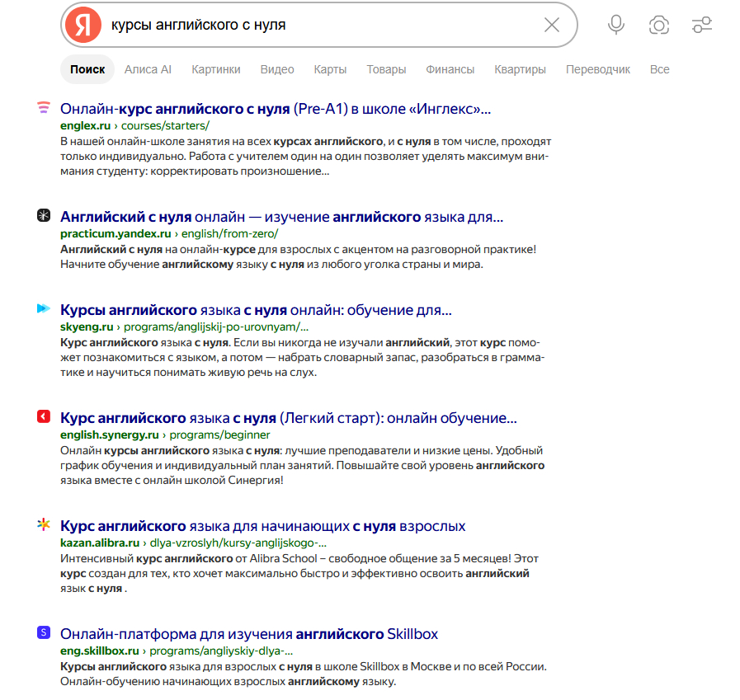Viewport: 740px width, 700px height.
Task: Open the Квартиры tab
Action: [x=520, y=69]
